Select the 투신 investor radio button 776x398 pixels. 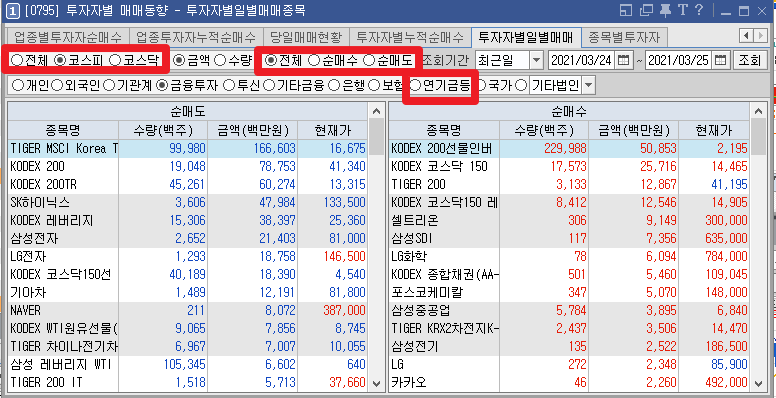coord(229,86)
